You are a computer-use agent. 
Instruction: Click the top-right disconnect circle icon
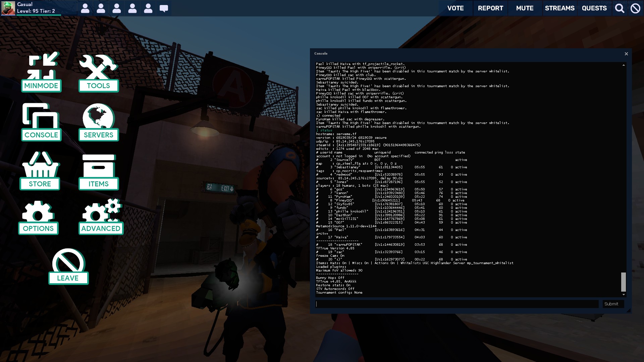click(635, 8)
